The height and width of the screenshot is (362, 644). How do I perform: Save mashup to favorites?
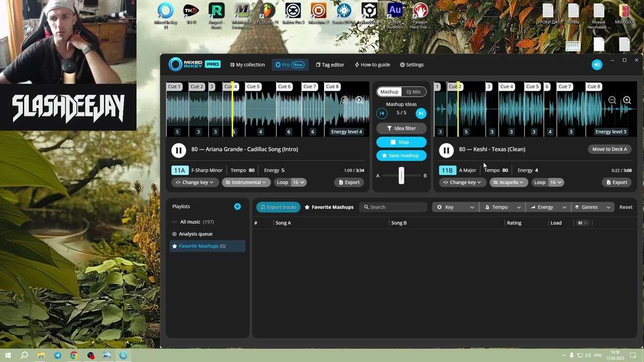click(x=401, y=155)
